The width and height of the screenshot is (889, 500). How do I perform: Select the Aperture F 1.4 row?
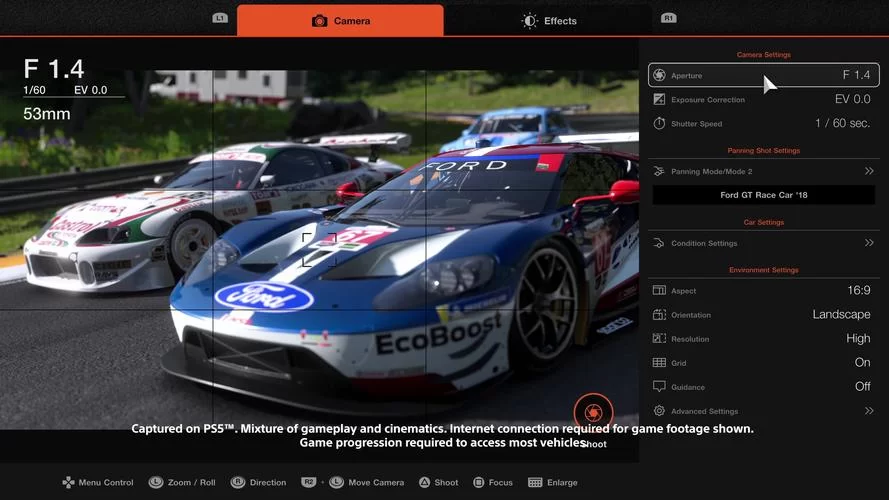[764, 75]
